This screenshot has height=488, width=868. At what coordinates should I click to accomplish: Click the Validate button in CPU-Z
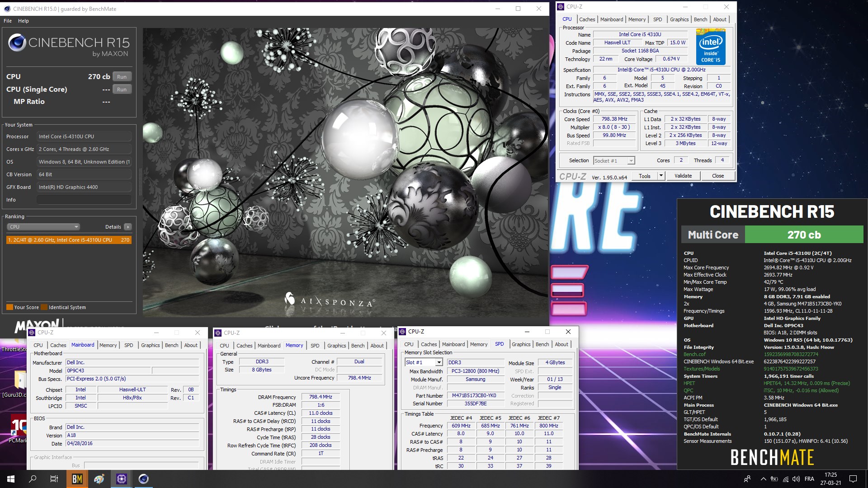tap(683, 176)
